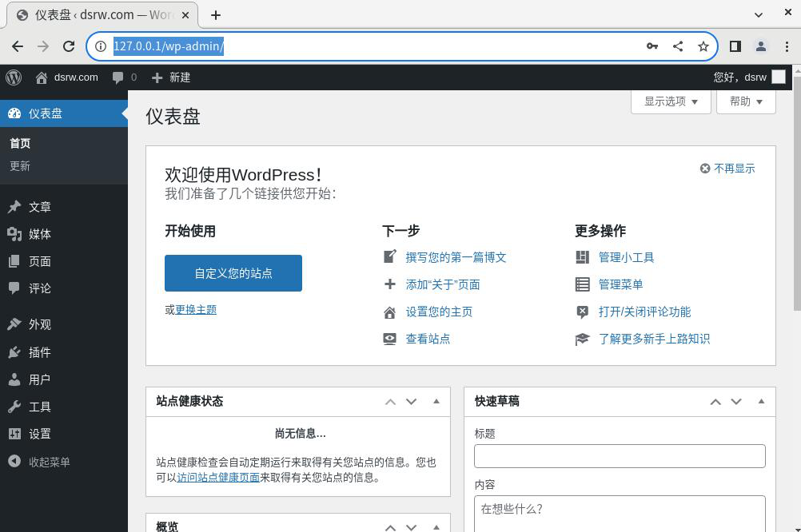The width and height of the screenshot is (801, 532).
Task: Open dsrw.com site home icon
Action: [x=42, y=77]
